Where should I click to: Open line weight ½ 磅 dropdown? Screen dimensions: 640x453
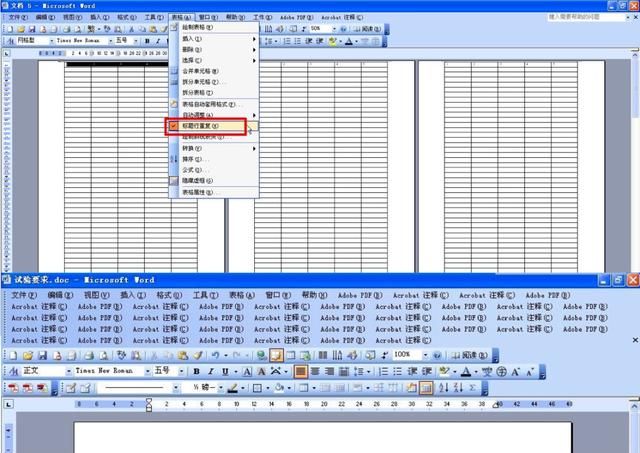pos(220,388)
